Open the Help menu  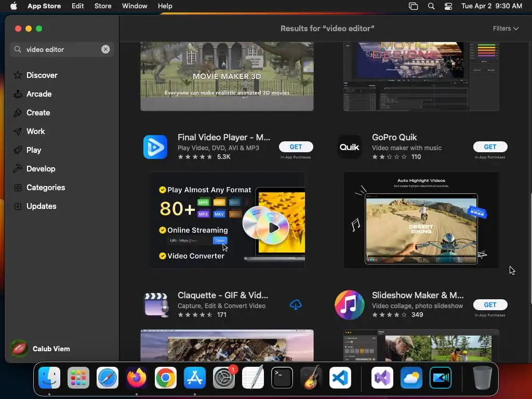[x=165, y=6]
